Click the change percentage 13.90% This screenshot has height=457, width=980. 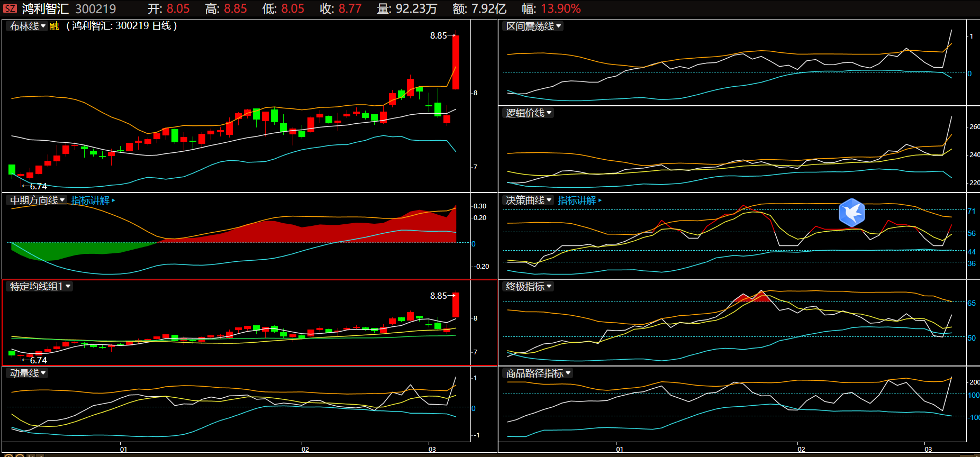click(x=560, y=9)
